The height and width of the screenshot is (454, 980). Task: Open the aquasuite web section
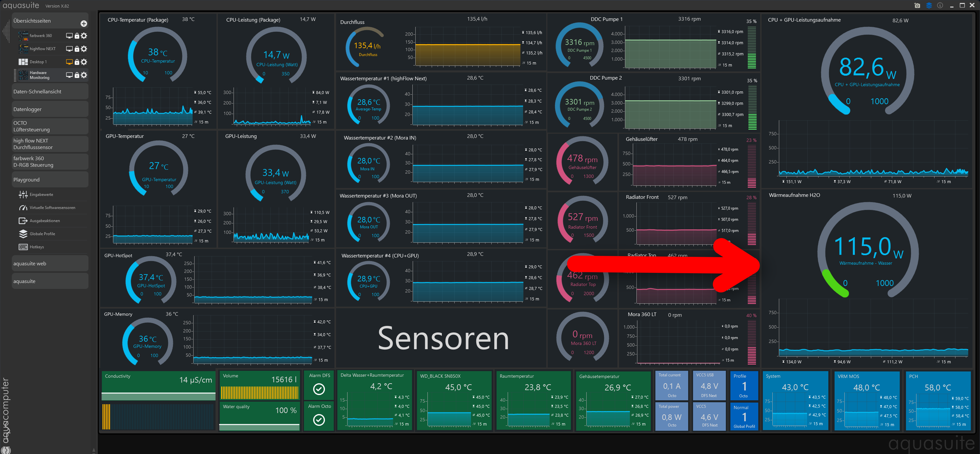(x=50, y=263)
